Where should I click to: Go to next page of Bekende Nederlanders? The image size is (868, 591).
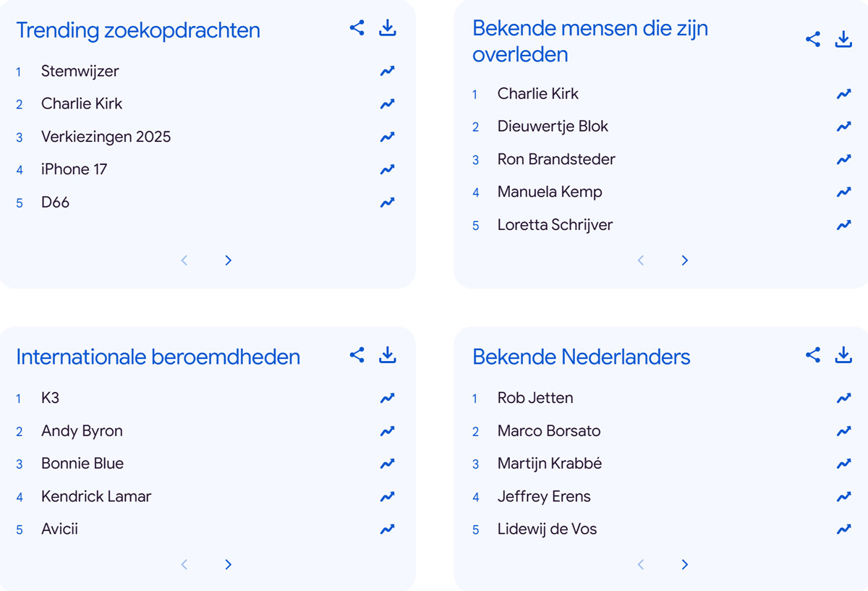point(684,564)
